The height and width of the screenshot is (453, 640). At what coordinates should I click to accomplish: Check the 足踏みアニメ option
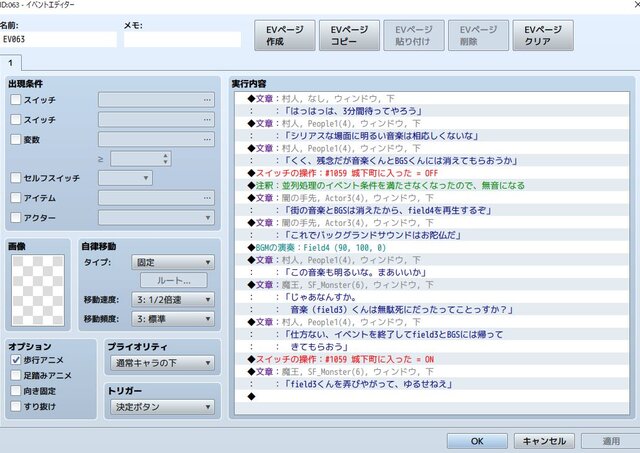tap(16, 375)
